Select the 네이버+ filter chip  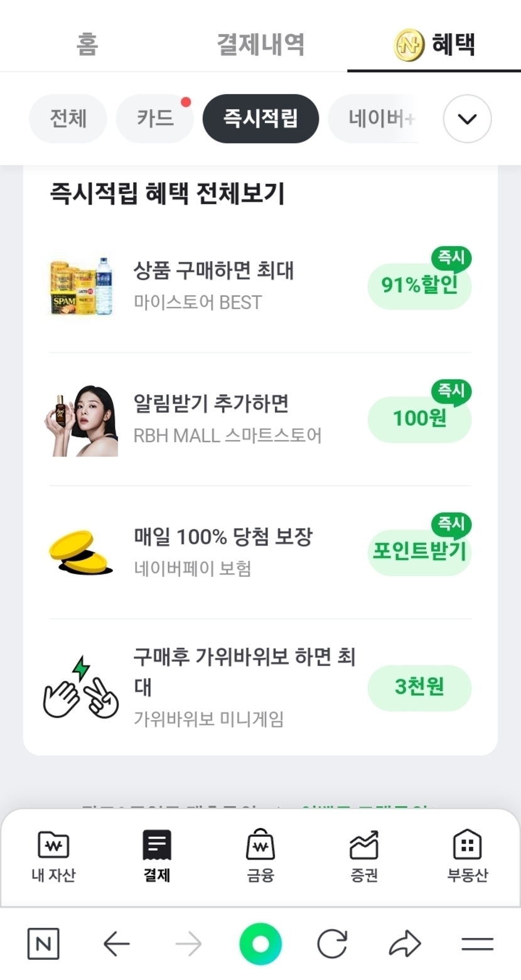click(x=377, y=119)
